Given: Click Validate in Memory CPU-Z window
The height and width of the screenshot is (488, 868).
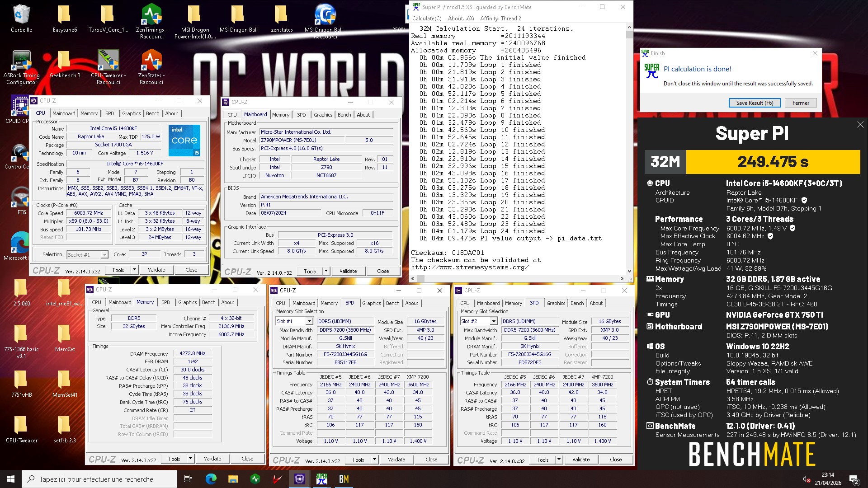Looking at the screenshot, I should click(212, 459).
